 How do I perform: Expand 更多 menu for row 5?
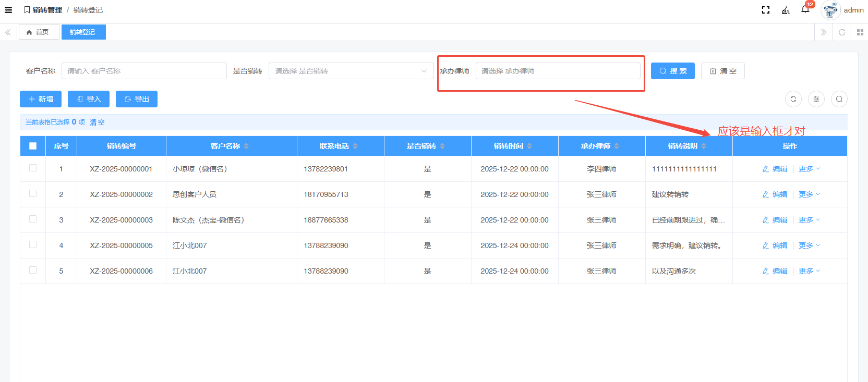[x=809, y=271]
